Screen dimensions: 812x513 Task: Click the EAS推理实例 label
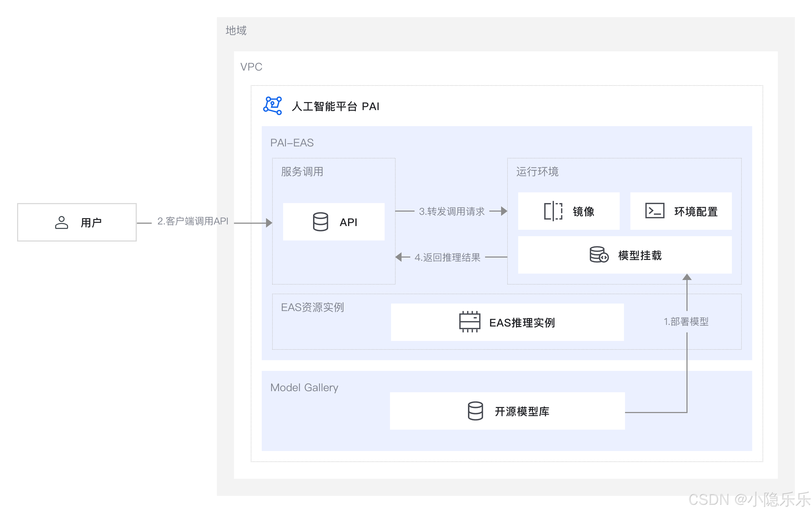[x=522, y=323]
